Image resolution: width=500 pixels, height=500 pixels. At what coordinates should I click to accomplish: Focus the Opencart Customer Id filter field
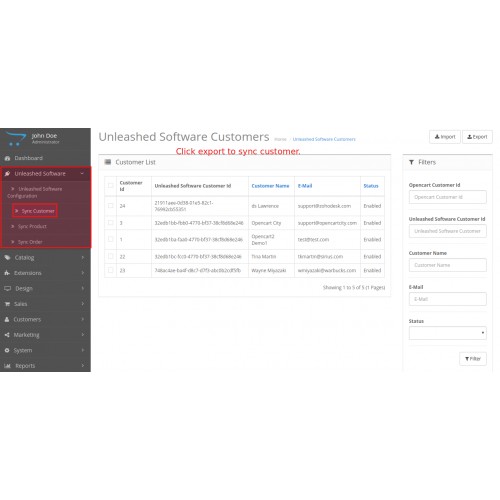(x=447, y=197)
